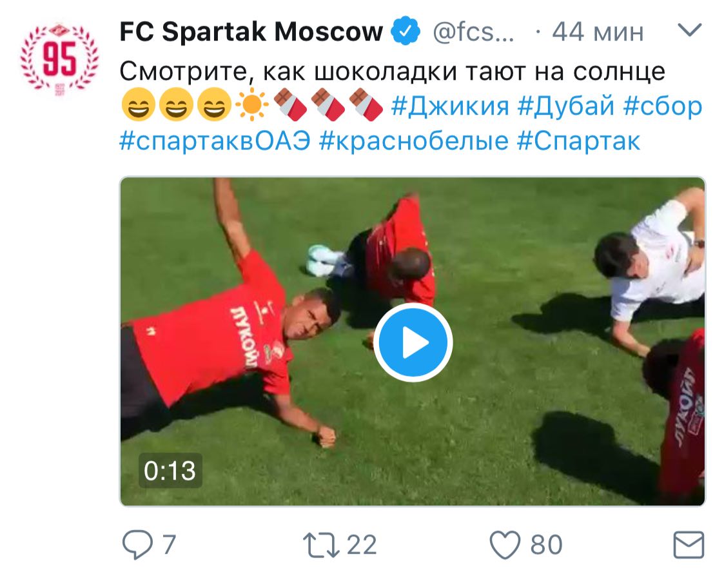Like the tweet with heart icon
Image resolution: width=724 pixels, height=588 pixels.
click(x=505, y=545)
